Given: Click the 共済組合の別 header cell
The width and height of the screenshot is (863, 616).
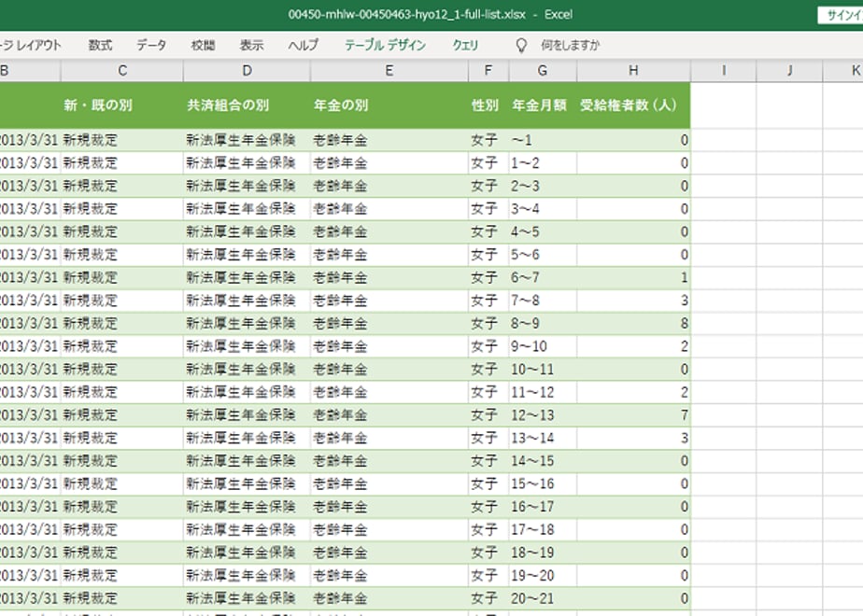Looking at the screenshot, I should coord(248,105).
